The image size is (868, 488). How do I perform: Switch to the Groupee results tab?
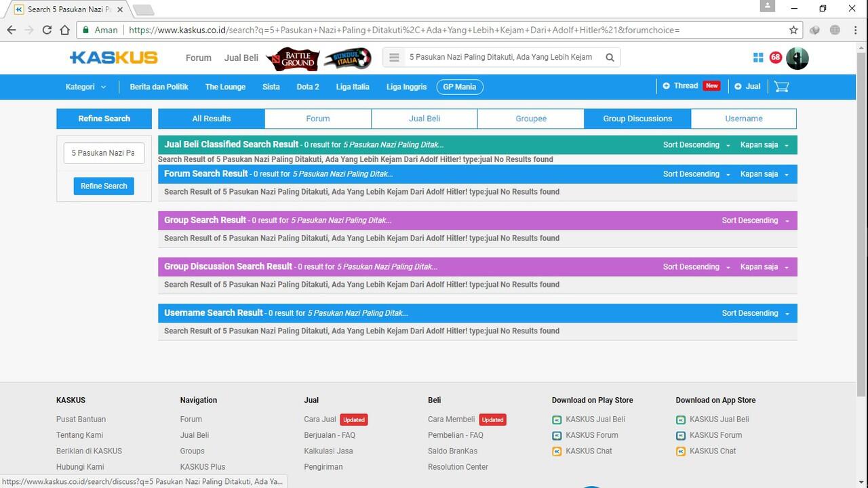(531, 119)
